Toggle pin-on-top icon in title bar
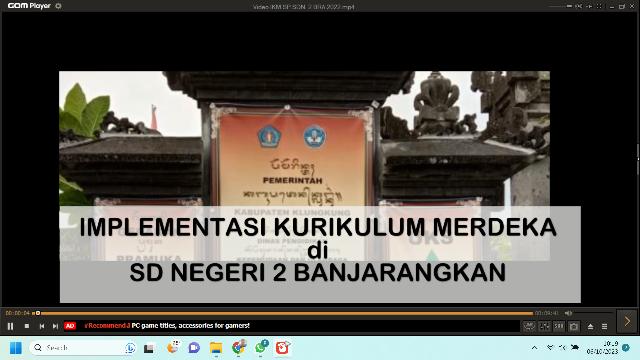This screenshot has width=640, height=360. click(589, 7)
